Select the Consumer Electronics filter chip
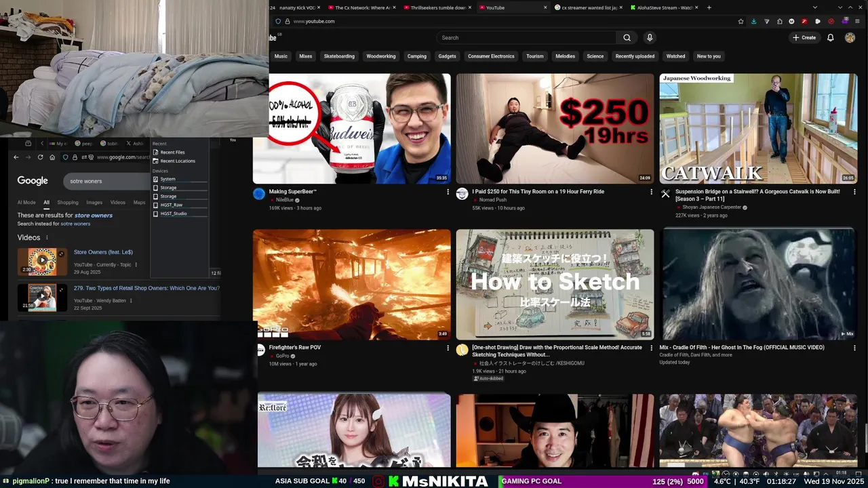The image size is (868, 488). [491, 56]
